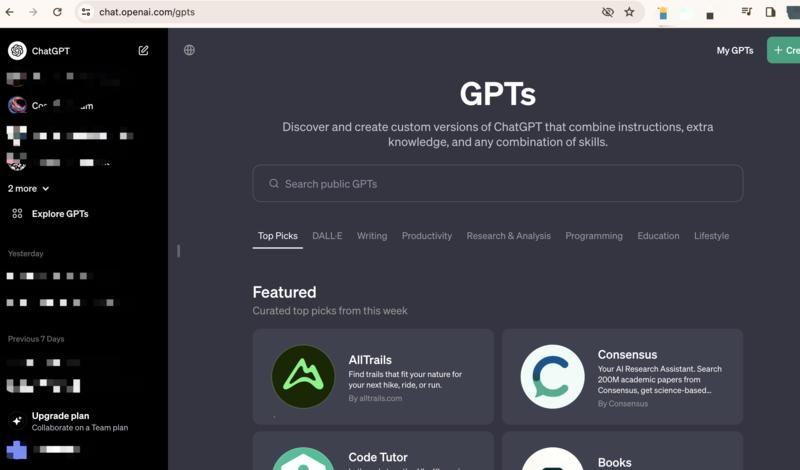The width and height of the screenshot is (800, 470).
Task: Open the AllTrails logo icon
Action: (303, 377)
